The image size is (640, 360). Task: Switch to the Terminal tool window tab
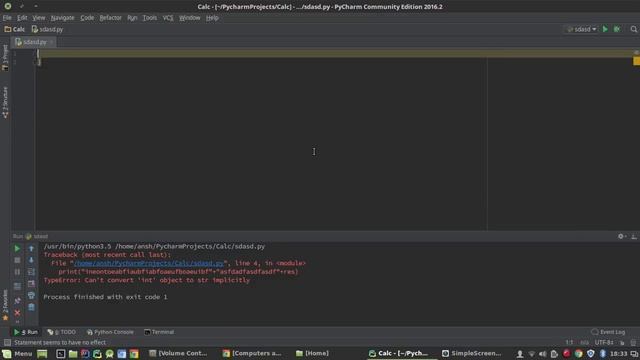coord(159,332)
